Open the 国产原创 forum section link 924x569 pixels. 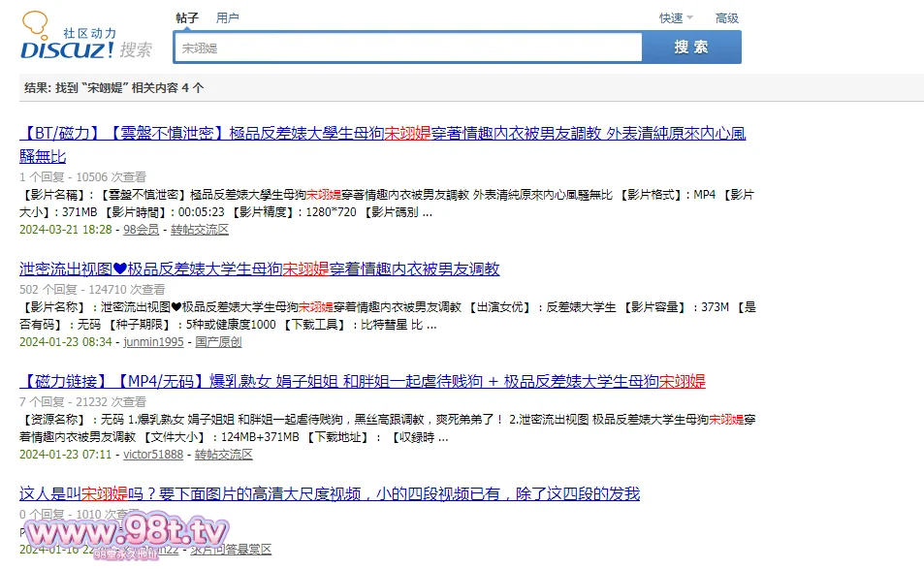point(218,342)
